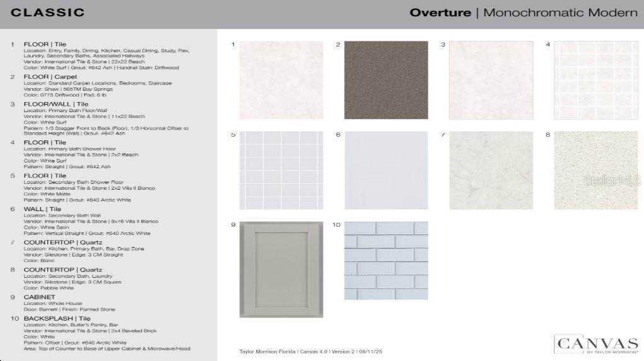Viewport: 644px width, 361px height.
Task: Click the "BACKSPLASH | Tile" list heading
Action: (x=57, y=319)
